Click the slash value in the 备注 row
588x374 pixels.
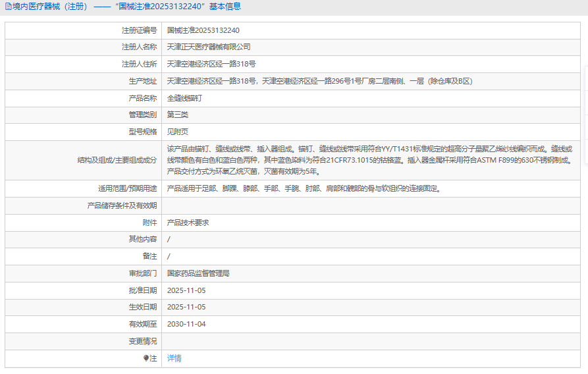[x=169, y=256]
